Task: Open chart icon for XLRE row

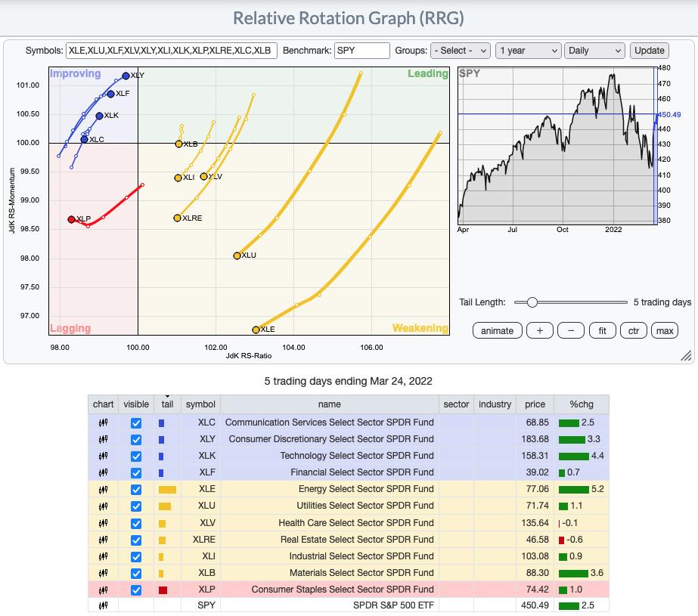Action: pyautogui.click(x=104, y=540)
